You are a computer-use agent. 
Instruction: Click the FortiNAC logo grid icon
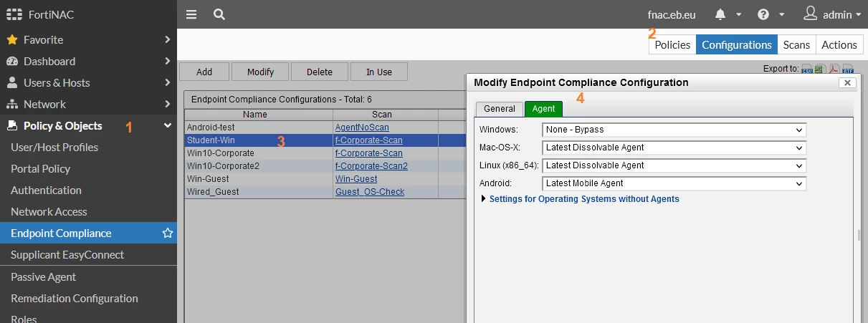[14, 14]
